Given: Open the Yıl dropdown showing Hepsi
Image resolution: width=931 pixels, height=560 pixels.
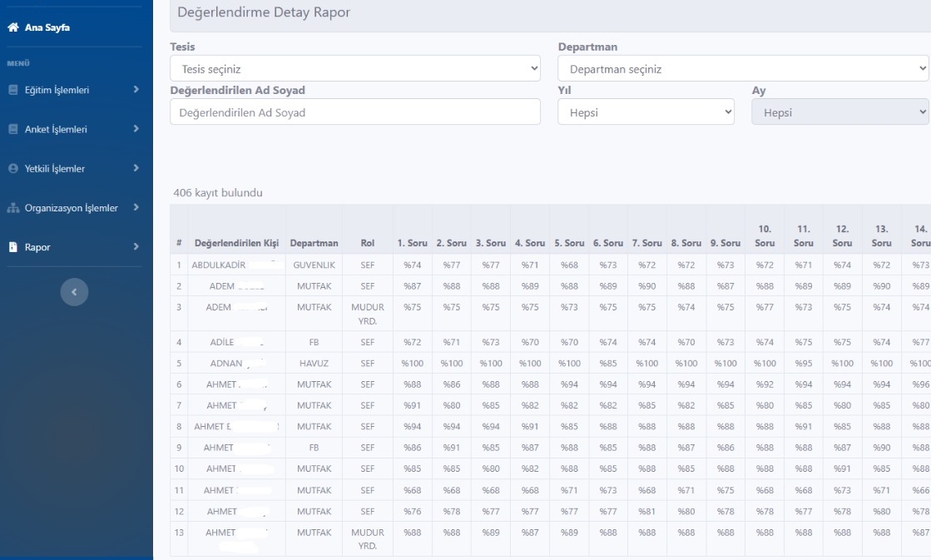Looking at the screenshot, I should click(x=646, y=112).
